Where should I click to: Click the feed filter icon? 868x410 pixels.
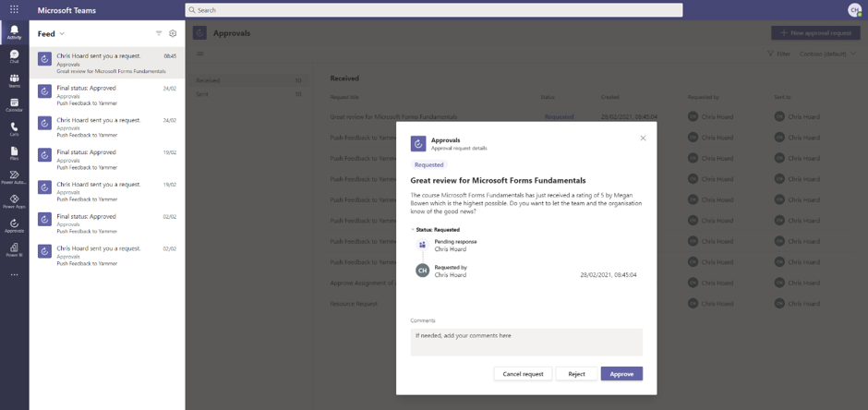[x=159, y=34]
